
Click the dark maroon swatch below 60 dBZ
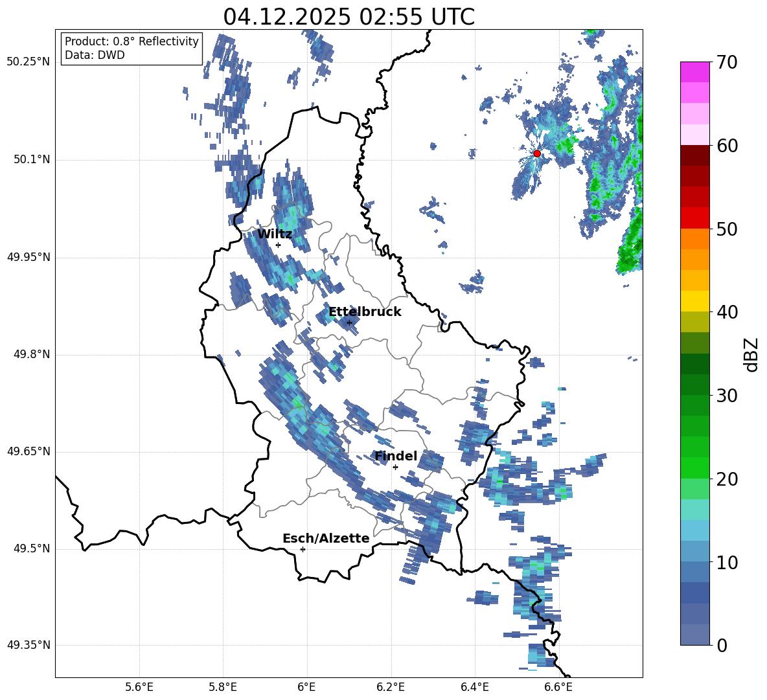click(x=694, y=155)
